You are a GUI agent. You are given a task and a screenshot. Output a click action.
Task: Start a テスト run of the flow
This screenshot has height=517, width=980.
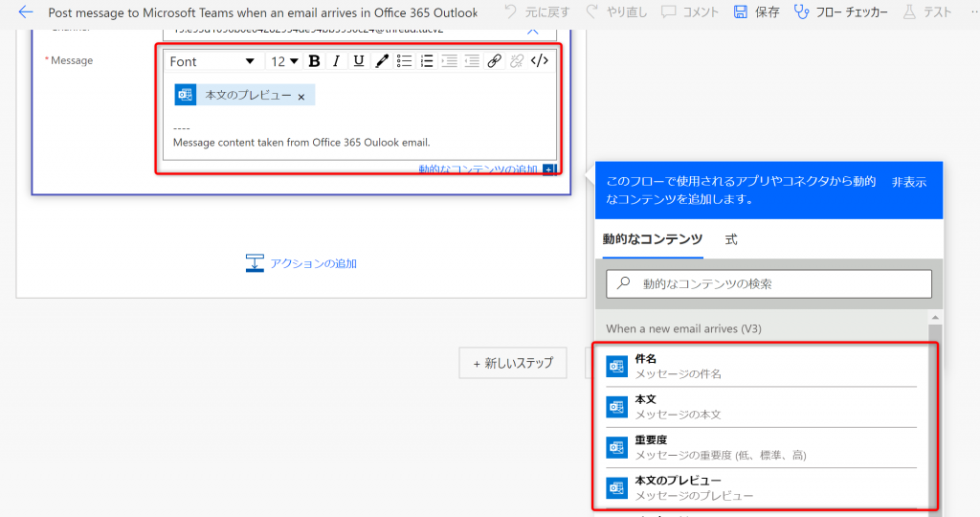[927, 11]
